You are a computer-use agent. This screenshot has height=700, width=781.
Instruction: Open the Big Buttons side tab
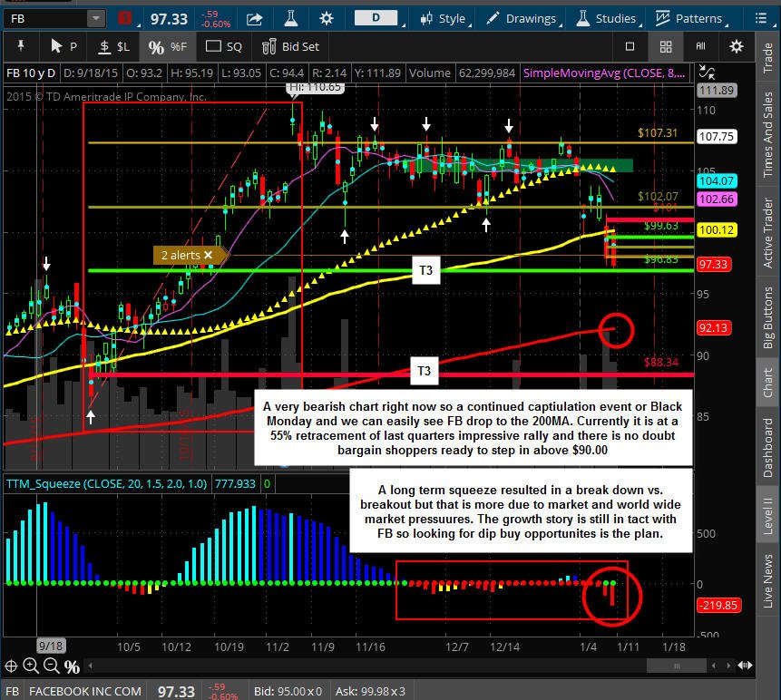(x=768, y=317)
